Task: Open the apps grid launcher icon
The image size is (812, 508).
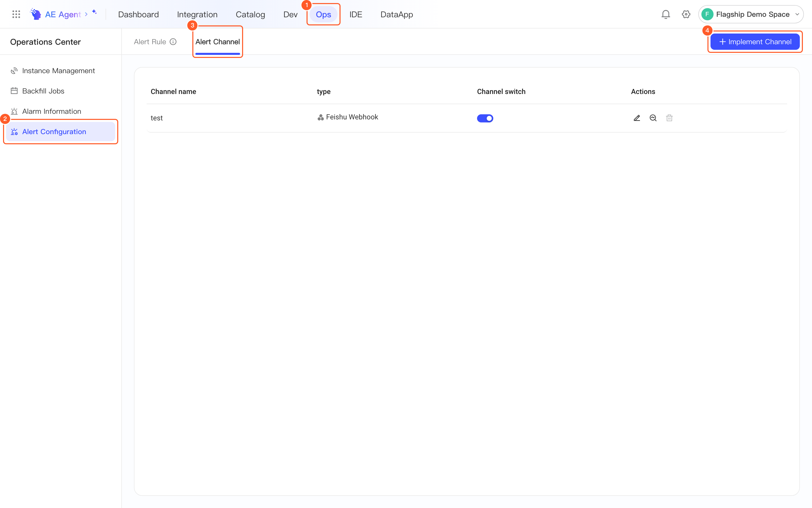Action: (x=16, y=14)
